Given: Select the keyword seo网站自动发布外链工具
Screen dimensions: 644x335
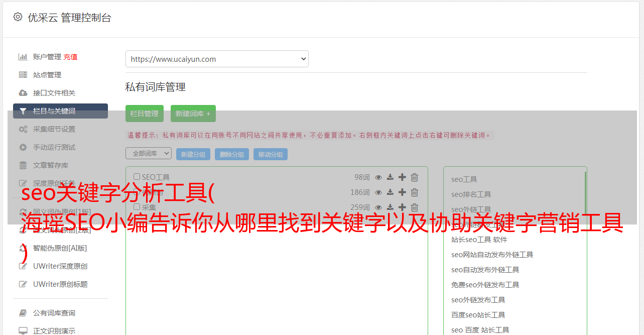Looking at the screenshot, I should [x=492, y=255].
